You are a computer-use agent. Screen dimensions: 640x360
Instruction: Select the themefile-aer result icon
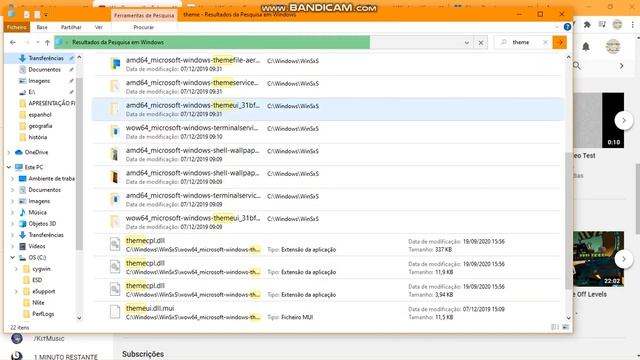[116, 64]
